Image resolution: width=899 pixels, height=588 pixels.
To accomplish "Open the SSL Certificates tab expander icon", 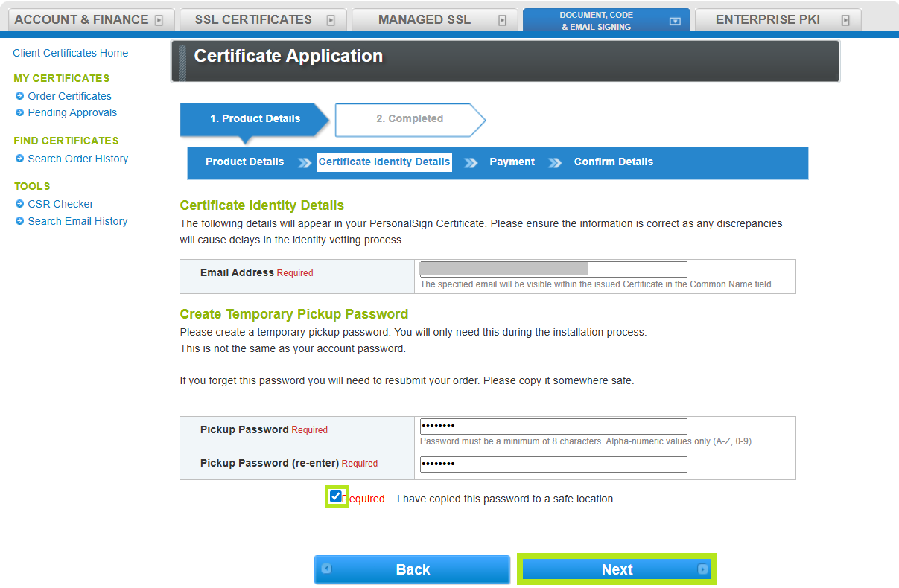I will pyautogui.click(x=330, y=19).
